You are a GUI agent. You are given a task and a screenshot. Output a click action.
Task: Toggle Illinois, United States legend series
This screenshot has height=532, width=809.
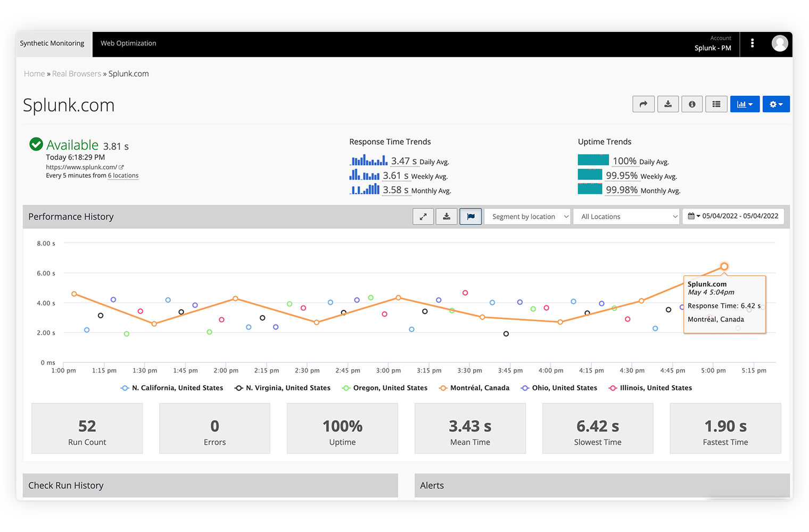(x=650, y=388)
